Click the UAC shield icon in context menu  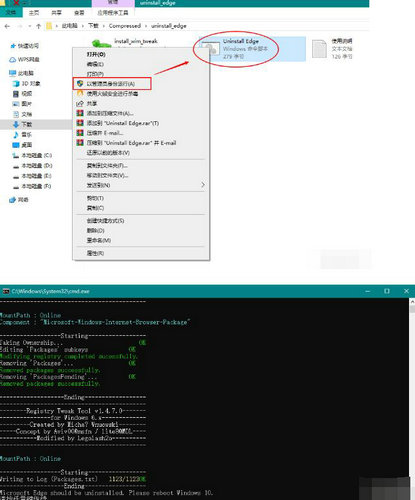tap(80, 83)
